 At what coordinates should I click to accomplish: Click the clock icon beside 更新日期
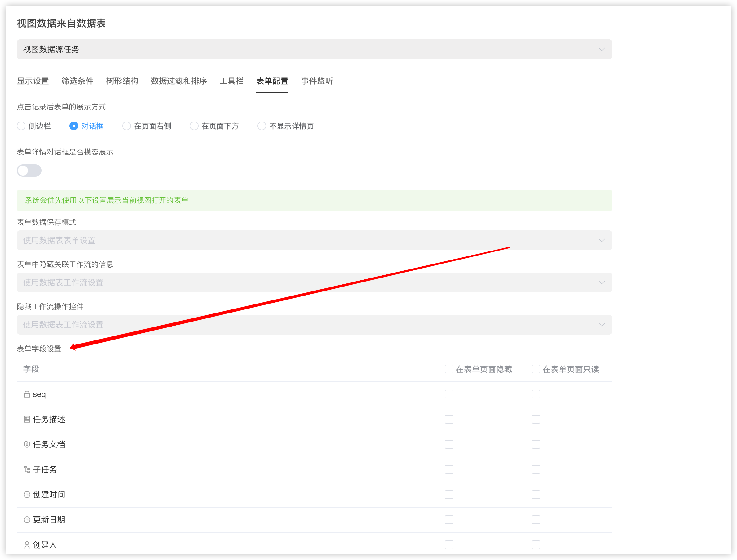pyautogui.click(x=27, y=520)
